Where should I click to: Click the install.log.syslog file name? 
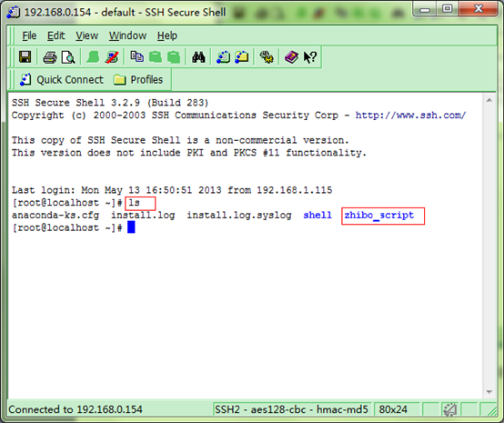(239, 215)
